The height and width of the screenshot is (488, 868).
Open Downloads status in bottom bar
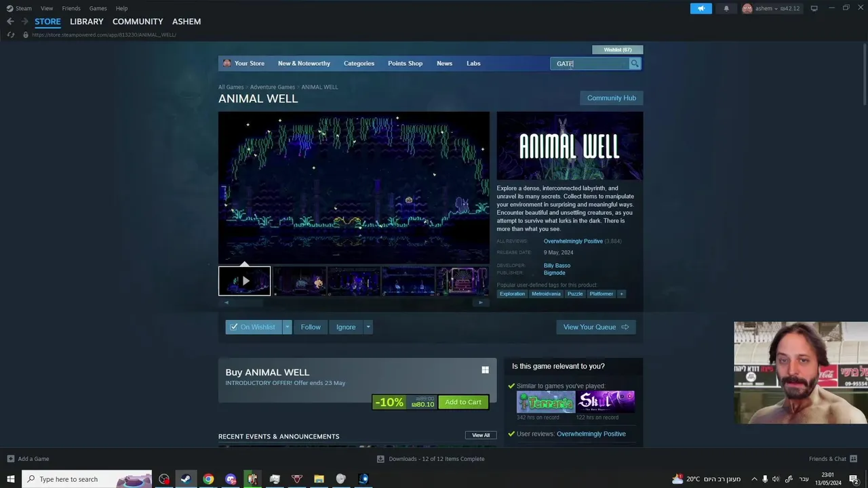(x=431, y=459)
